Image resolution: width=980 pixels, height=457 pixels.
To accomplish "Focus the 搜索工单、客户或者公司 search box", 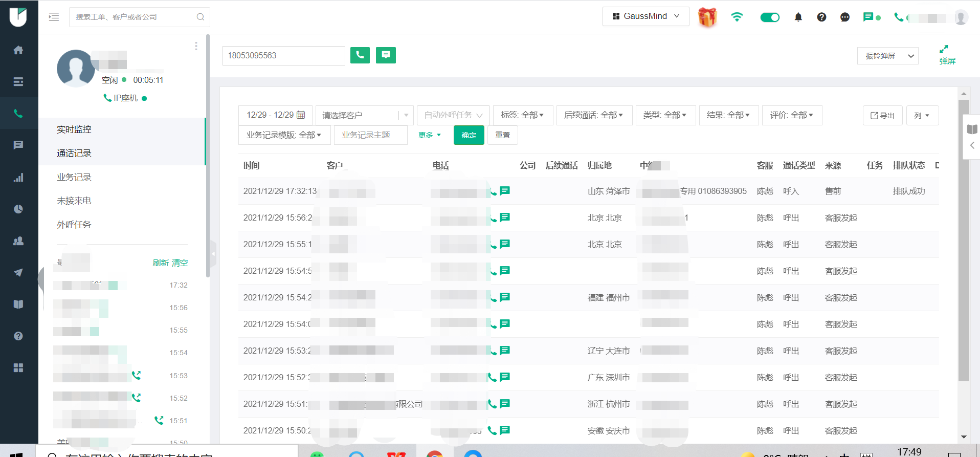I will pos(140,17).
